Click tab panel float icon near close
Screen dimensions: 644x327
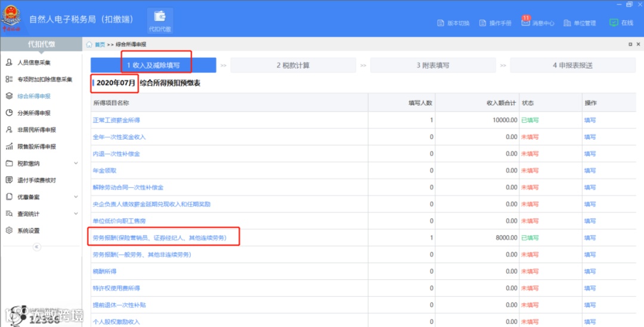pos(630,44)
